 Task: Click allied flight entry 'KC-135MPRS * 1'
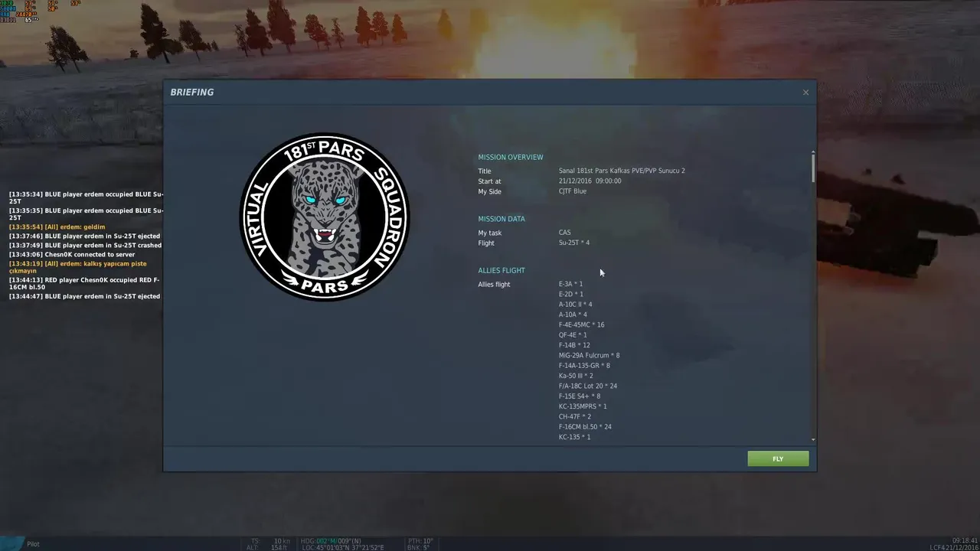583,406
